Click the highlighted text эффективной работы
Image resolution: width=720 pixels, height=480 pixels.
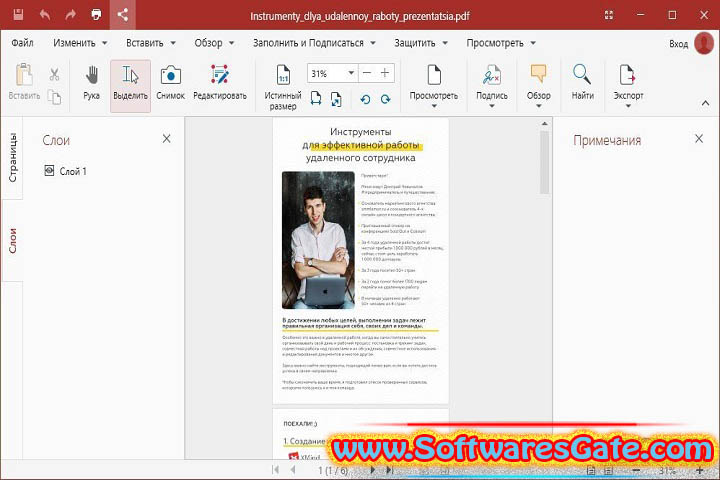(x=370, y=145)
